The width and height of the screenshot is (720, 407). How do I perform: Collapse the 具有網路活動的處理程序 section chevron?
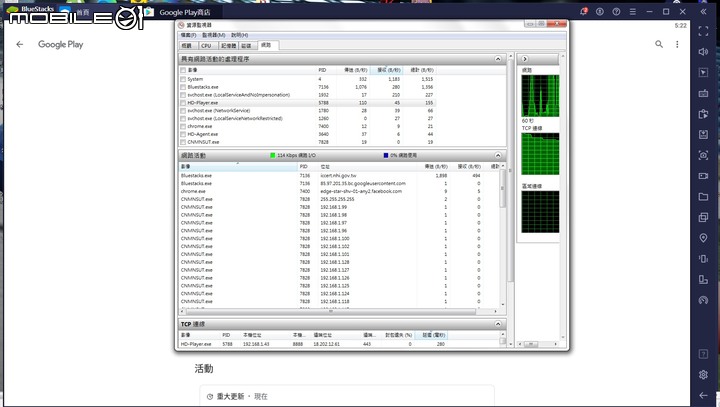[x=498, y=59]
